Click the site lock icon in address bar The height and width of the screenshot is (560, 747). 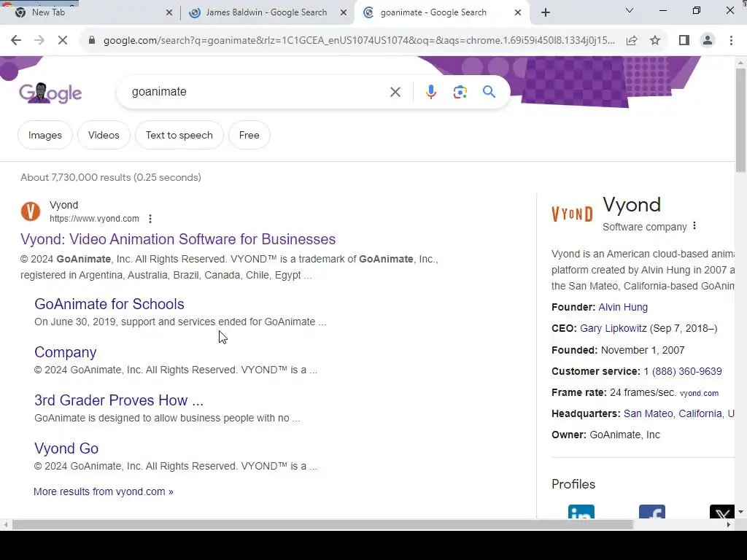tap(92, 41)
